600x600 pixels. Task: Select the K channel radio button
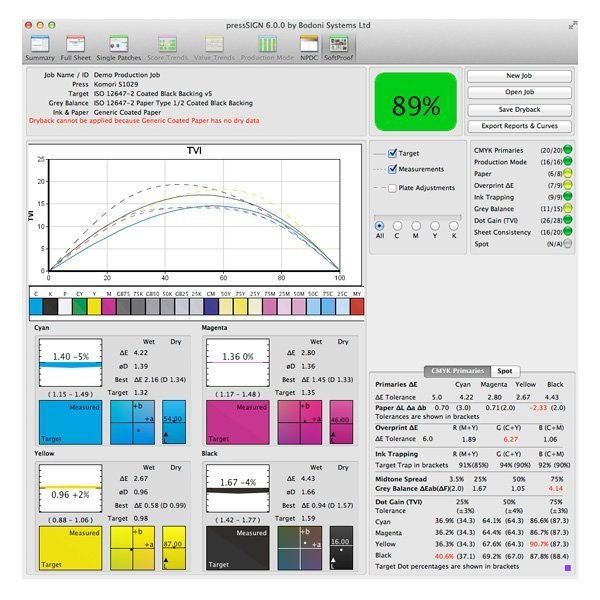point(454,226)
